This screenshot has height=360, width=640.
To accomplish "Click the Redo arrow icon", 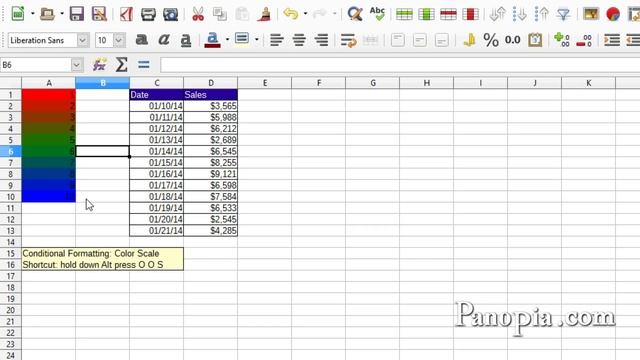I will click(320, 14).
